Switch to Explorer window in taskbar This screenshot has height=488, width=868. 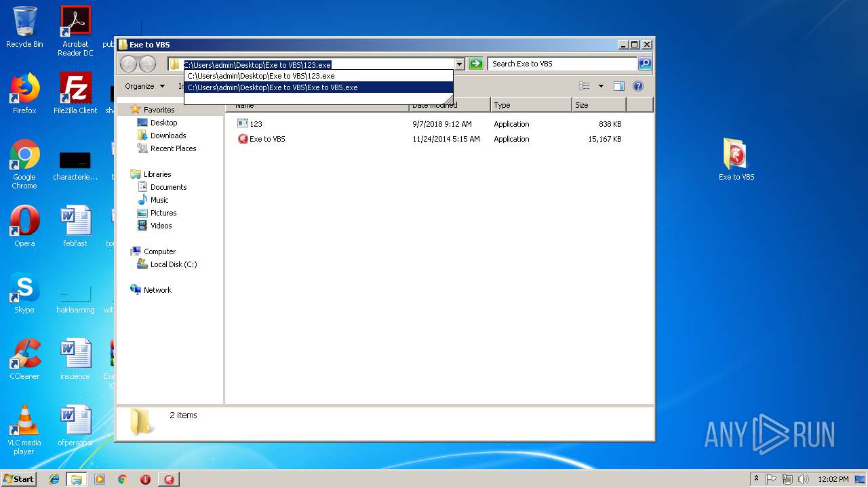pyautogui.click(x=77, y=479)
